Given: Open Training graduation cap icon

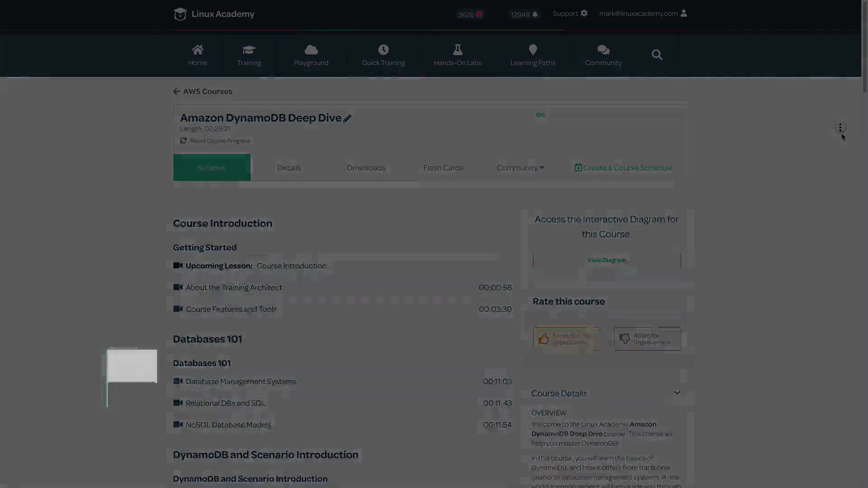Looking at the screenshot, I should point(249,50).
